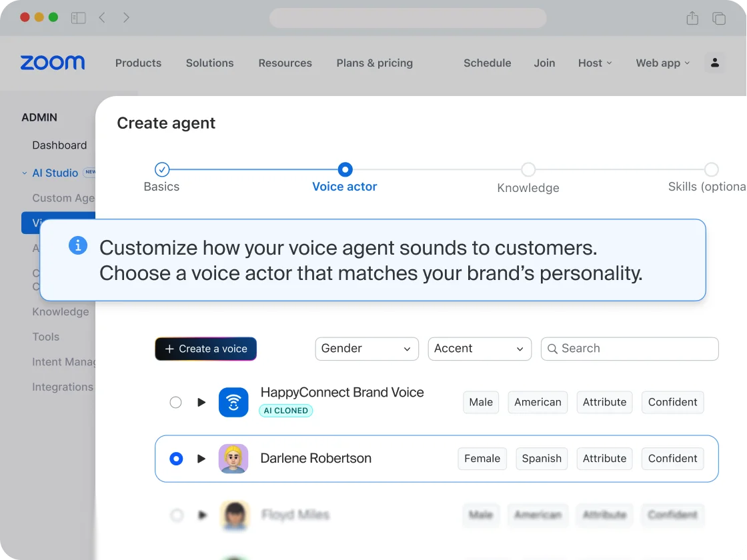747x560 pixels.
Task: Click the HappyConnect AI cloned voice icon
Action: (233, 402)
